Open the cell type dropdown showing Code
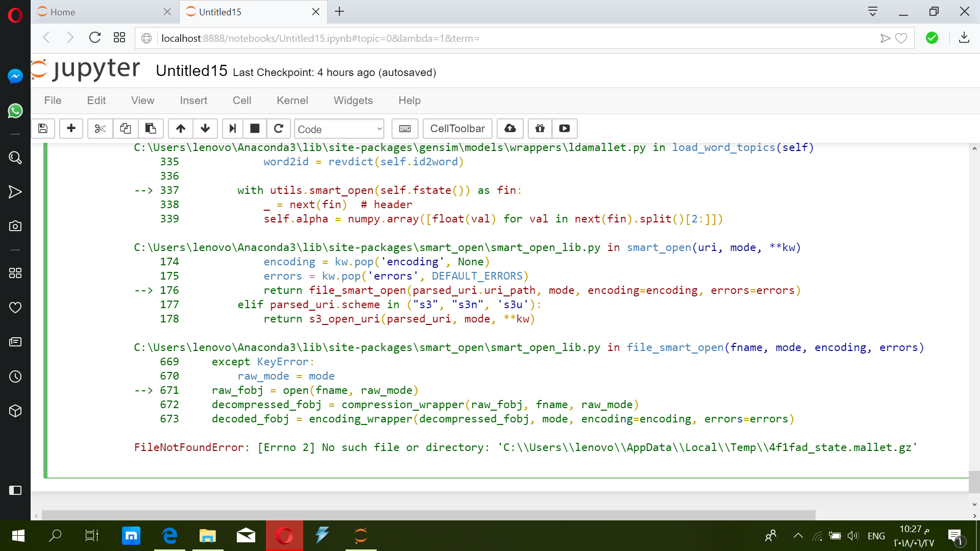980x551 pixels. [339, 129]
